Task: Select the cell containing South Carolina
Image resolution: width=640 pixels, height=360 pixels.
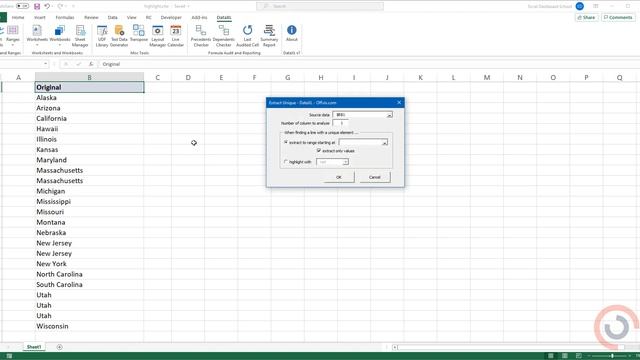Action: (89, 284)
